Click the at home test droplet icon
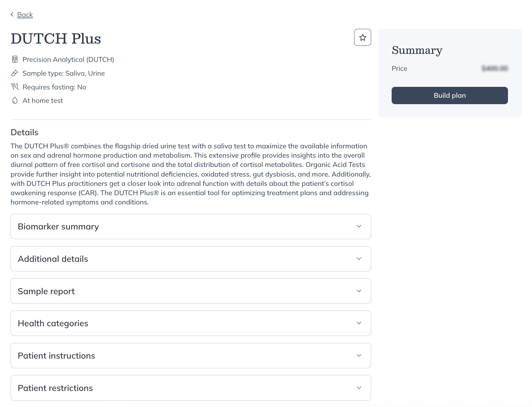 [15, 100]
